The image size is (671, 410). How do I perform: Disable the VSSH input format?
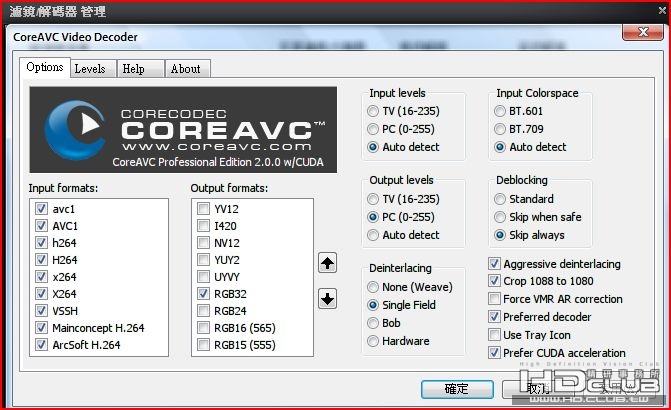click(41, 311)
